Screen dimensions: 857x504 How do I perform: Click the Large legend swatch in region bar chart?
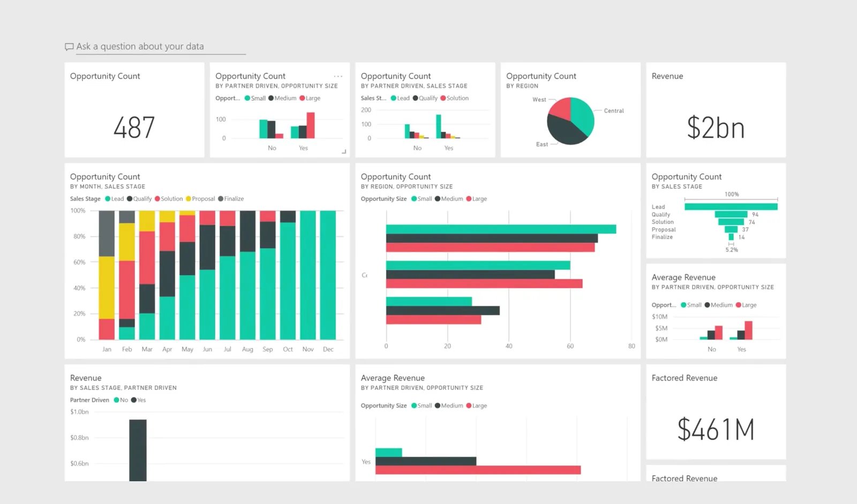(469, 199)
